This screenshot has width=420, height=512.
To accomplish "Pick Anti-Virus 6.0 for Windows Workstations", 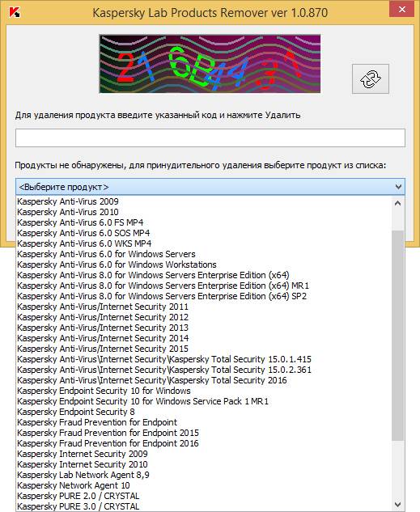I will coord(204,264).
